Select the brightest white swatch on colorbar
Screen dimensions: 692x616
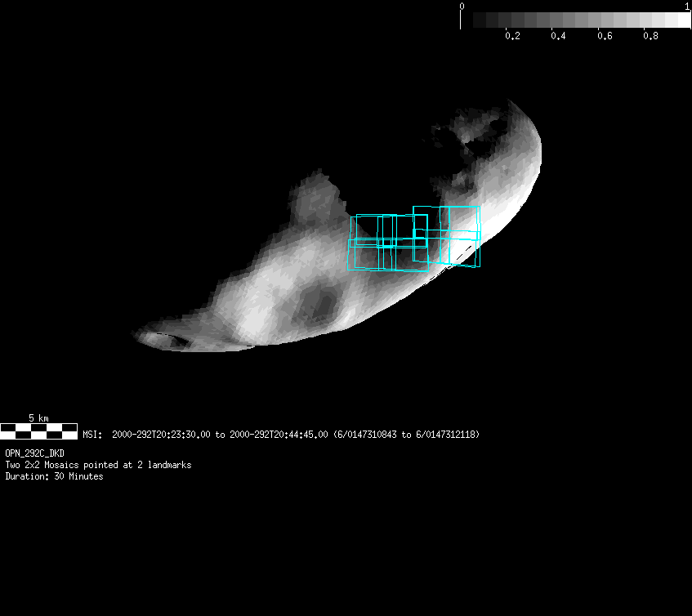tap(681, 20)
